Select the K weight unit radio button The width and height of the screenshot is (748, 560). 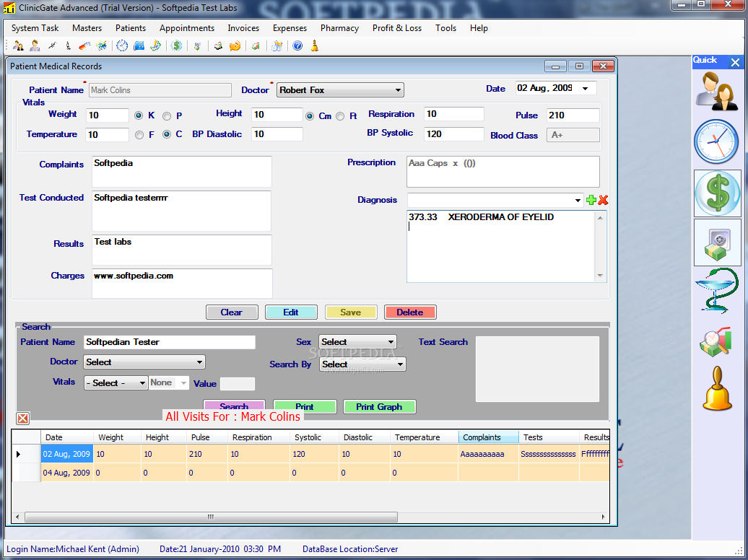[139, 115]
